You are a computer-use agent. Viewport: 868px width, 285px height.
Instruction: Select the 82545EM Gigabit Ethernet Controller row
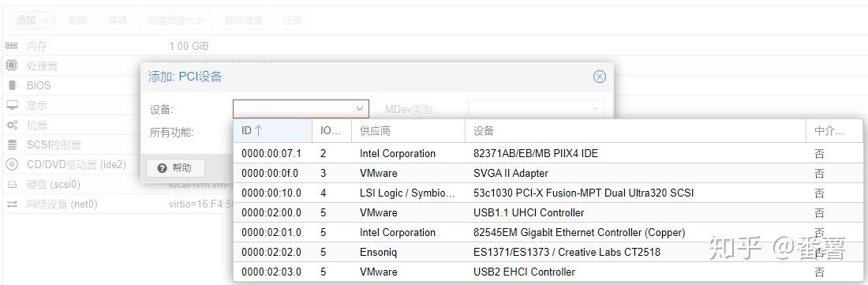pos(548,232)
